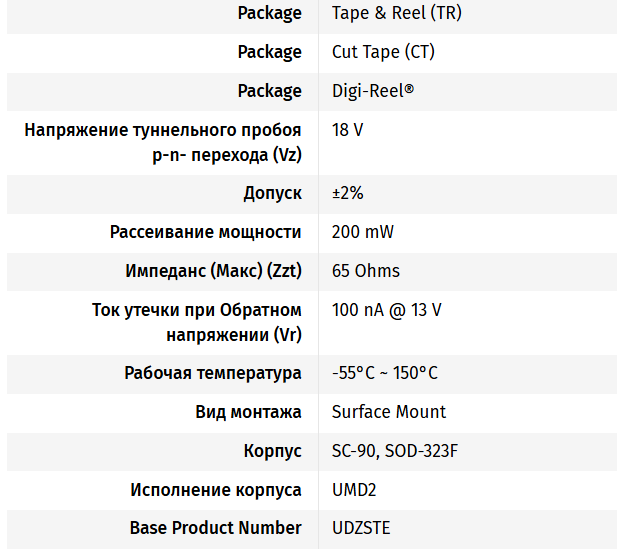The height and width of the screenshot is (558, 617).
Task: Select the Исполнение корпуса label
Action: pos(215,490)
